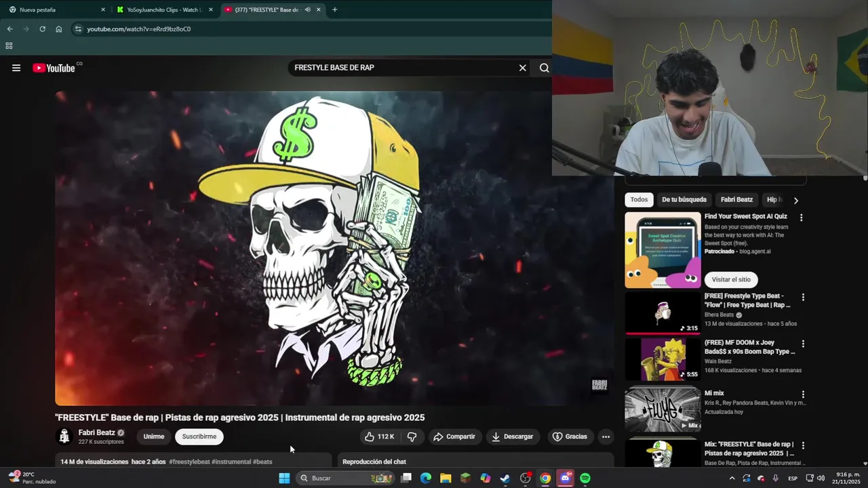Image resolution: width=868 pixels, height=488 pixels.
Task: Open the YouTube hamburger guide menu
Action: pyautogui.click(x=16, y=68)
